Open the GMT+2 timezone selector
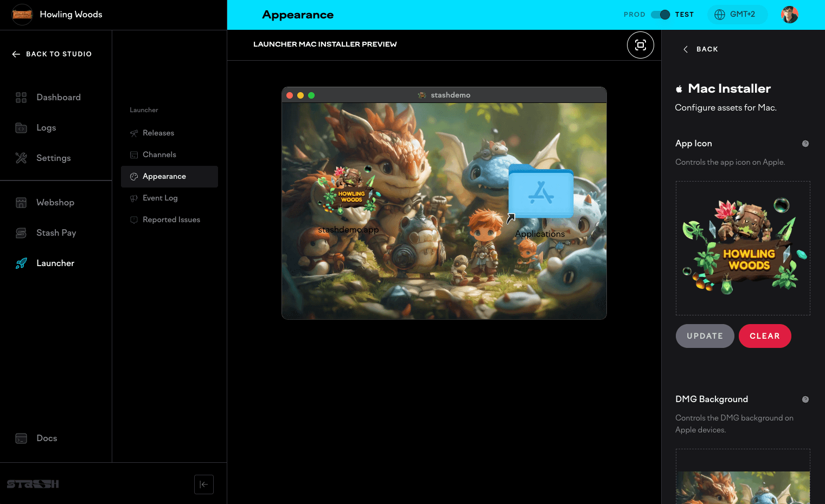The height and width of the screenshot is (504, 825). coord(737,15)
